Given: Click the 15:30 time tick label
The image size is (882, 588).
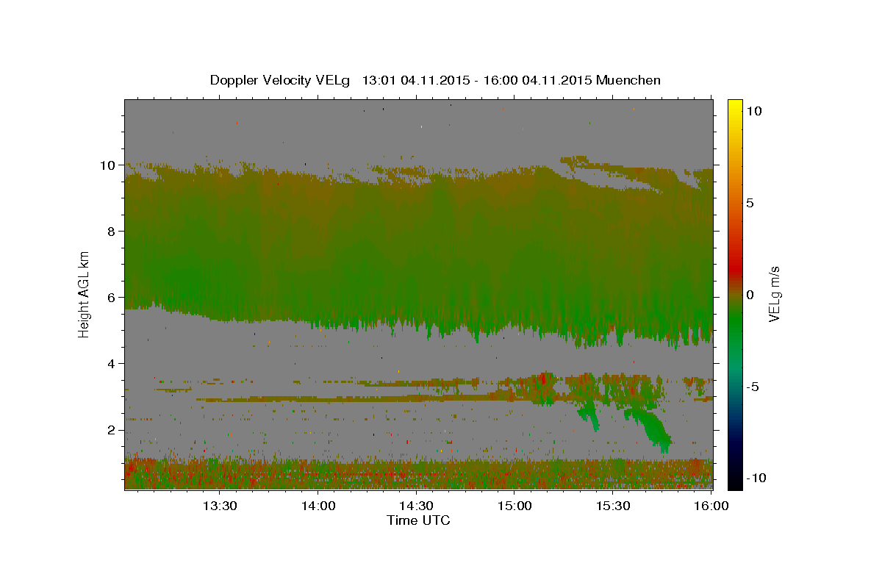Looking at the screenshot, I should [614, 506].
